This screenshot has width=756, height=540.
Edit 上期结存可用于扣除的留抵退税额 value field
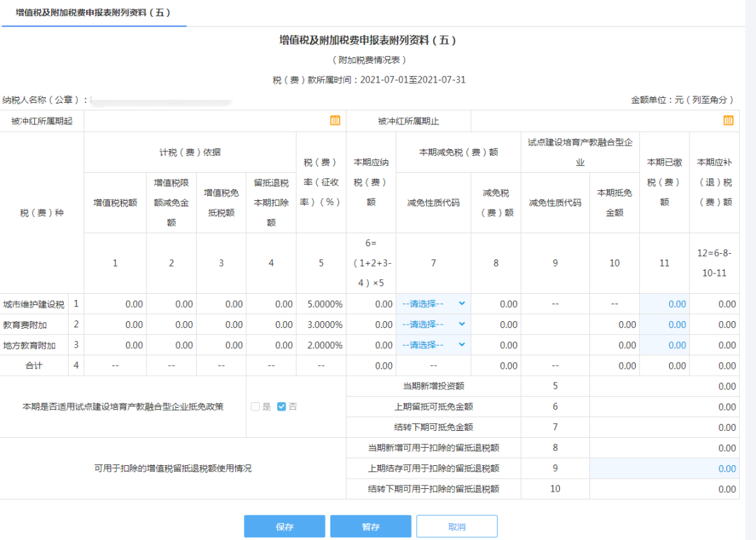(x=664, y=468)
